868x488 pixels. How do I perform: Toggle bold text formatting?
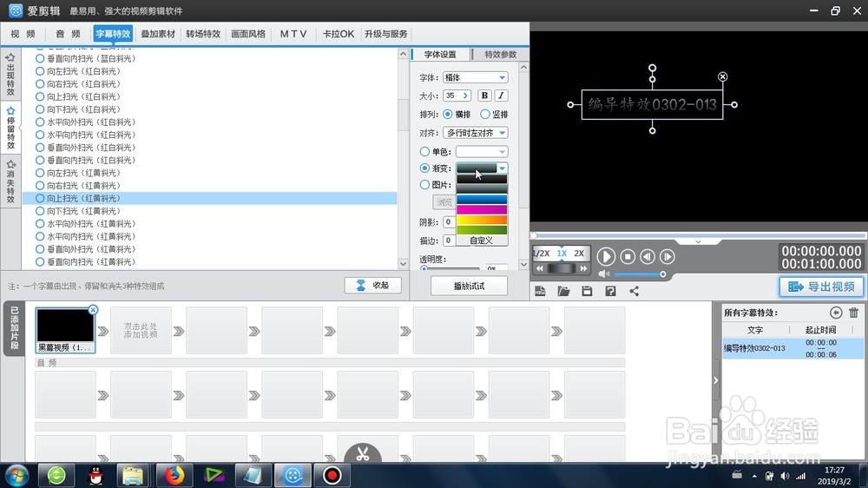pos(484,96)
